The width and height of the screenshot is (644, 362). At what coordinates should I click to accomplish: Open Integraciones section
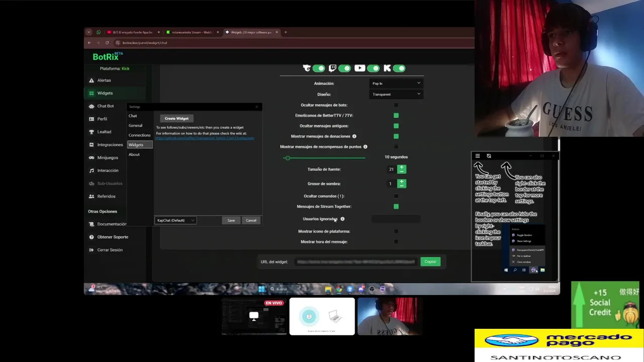pyautogui.click(x=110, y=145)
